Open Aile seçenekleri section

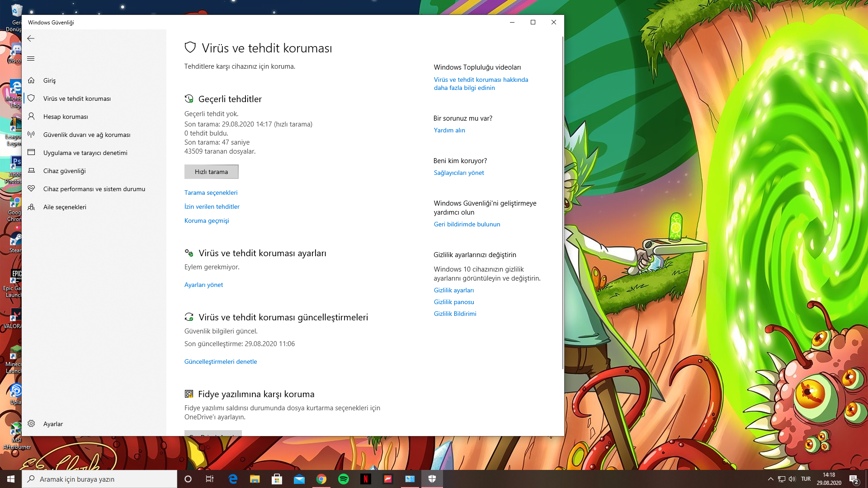pyautogui.click(x=65, y=207)
